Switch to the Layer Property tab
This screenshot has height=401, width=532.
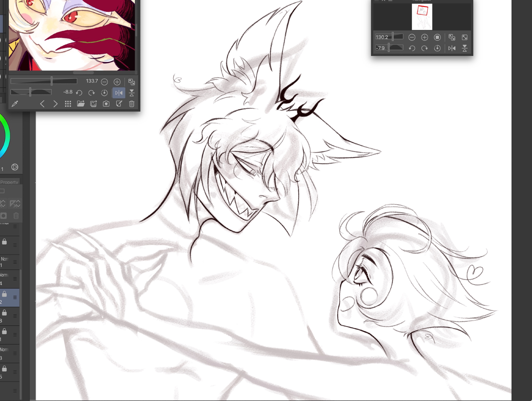(10, 182)
